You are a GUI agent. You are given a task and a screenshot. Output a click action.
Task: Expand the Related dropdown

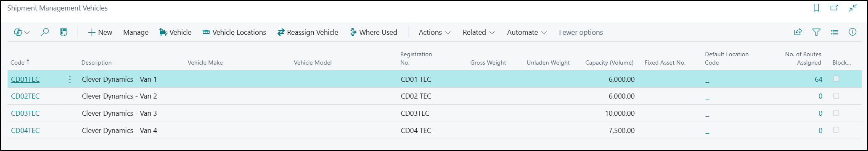point(479,32)
